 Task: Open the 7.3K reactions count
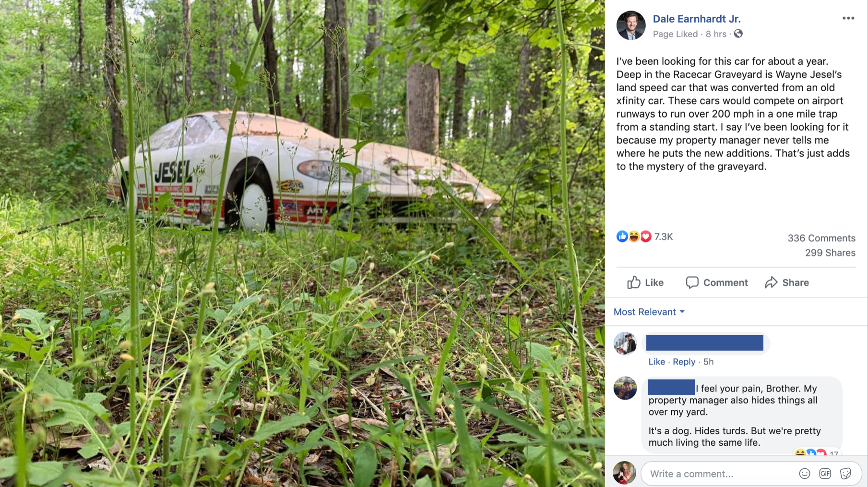[664, 237]
